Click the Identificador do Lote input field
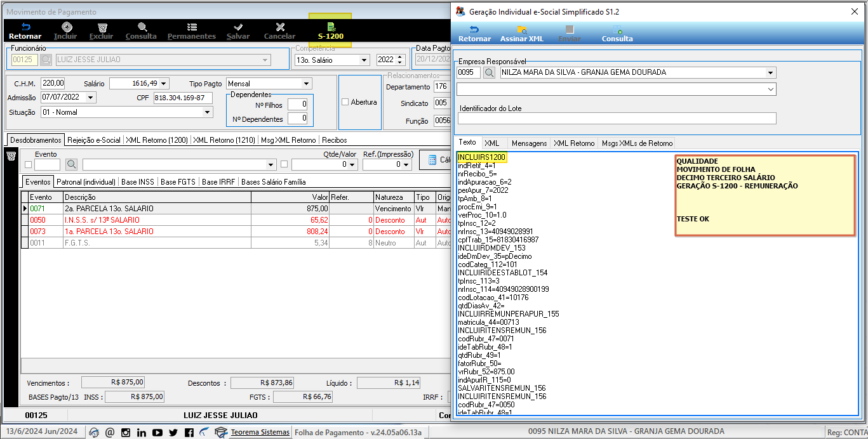 tap(617, 119)
